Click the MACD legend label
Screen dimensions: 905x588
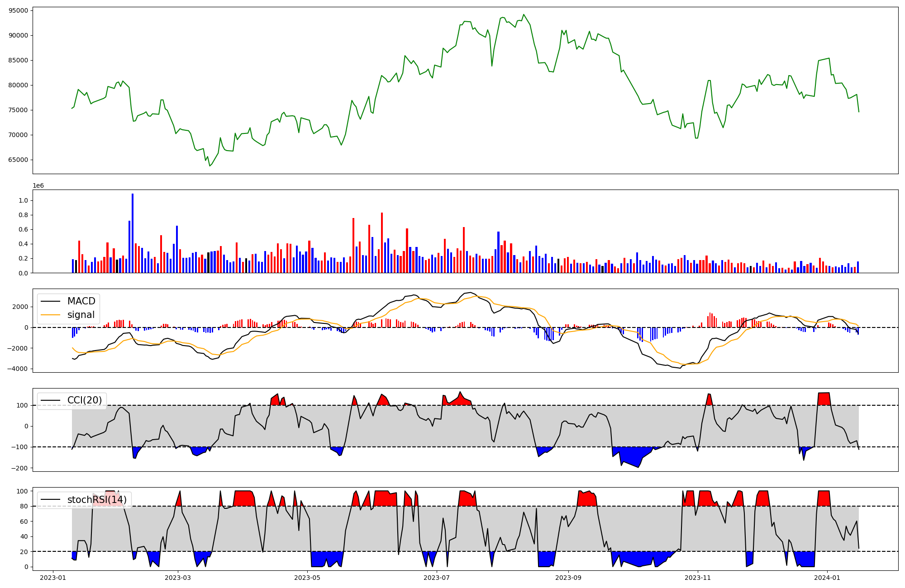pos(81,301)
